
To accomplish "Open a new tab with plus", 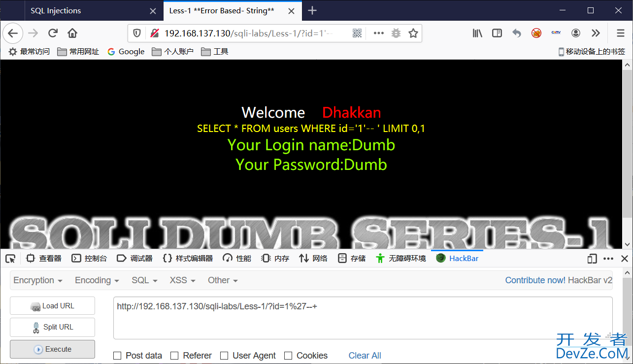I will point(312,10).
